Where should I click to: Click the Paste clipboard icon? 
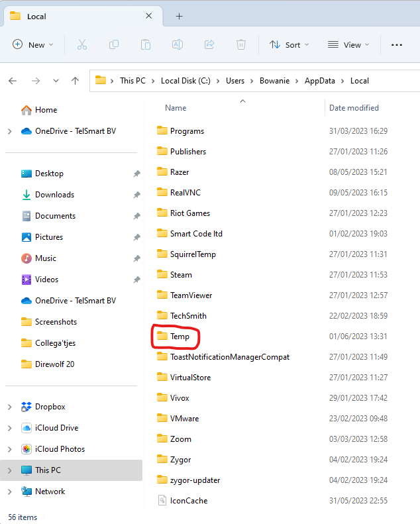(x=146, y=44)
